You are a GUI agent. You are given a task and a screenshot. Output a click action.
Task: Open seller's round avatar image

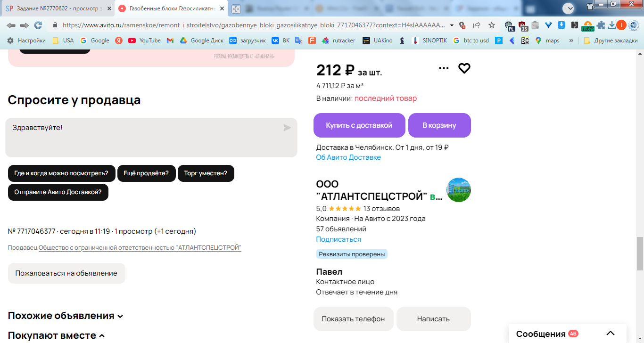[x=459, y=190]
